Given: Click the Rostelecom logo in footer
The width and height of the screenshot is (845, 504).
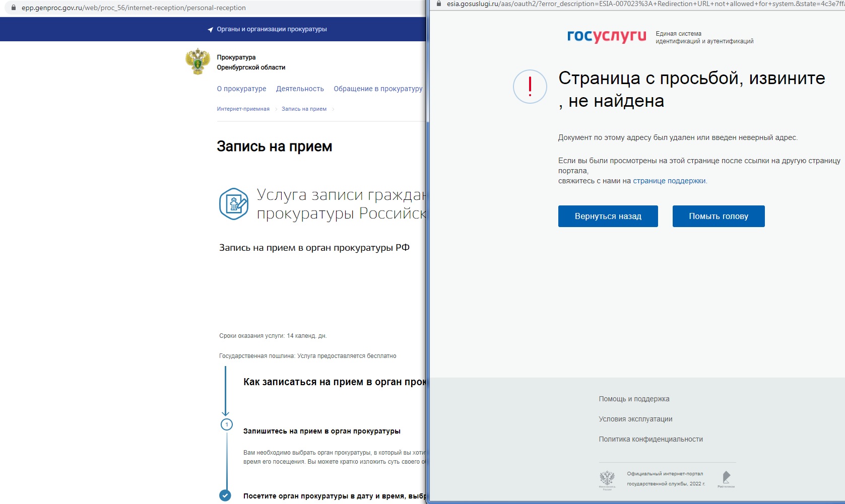Looking at the screenshot, I should 726,479.
